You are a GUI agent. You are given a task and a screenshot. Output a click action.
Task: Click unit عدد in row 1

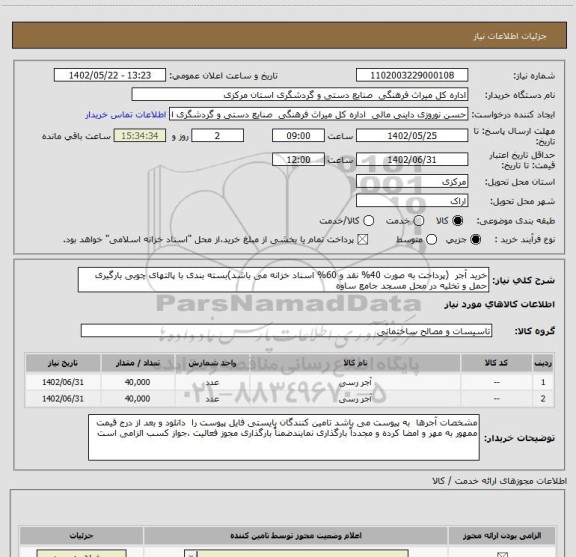tap(212, 382)
